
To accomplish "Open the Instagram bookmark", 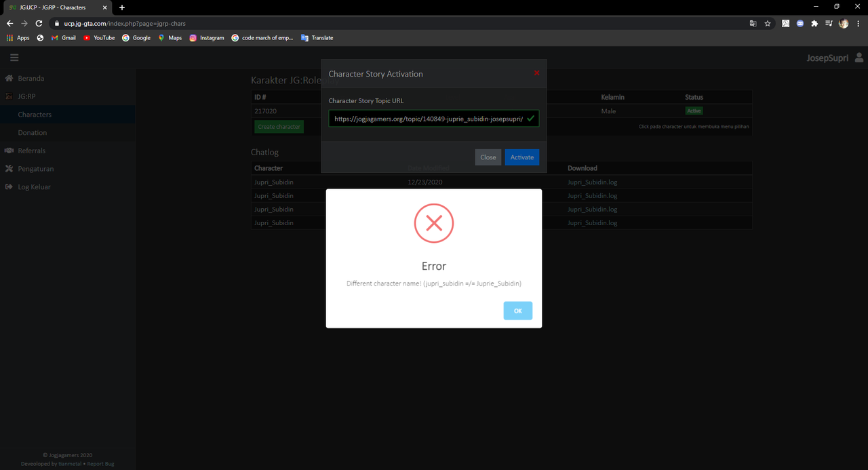I will (207, 38).
